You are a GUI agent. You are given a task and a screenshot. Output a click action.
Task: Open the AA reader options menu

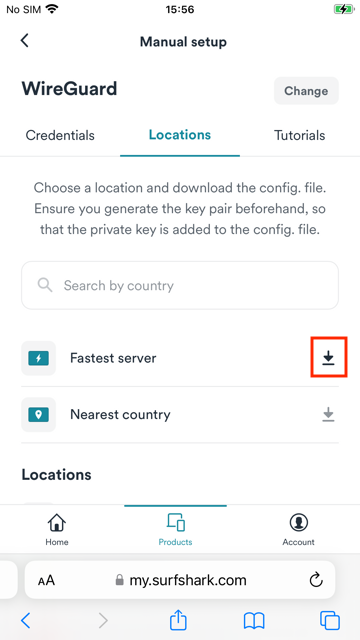coord(46,580)
